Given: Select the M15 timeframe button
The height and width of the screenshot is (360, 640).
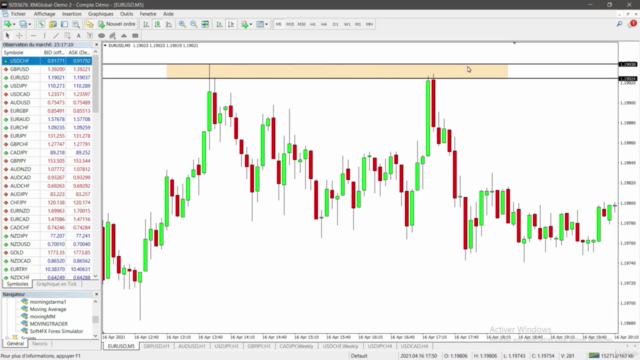Looking at the screenshot, I should 290,24.
